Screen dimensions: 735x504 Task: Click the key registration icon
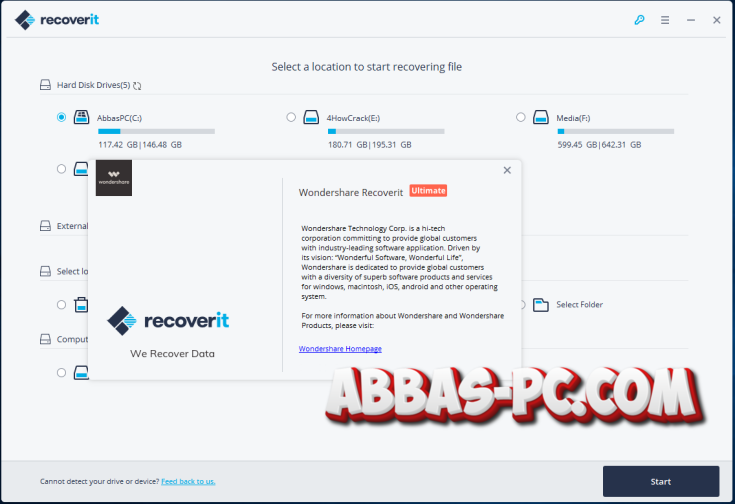click(x=639, y=20)
